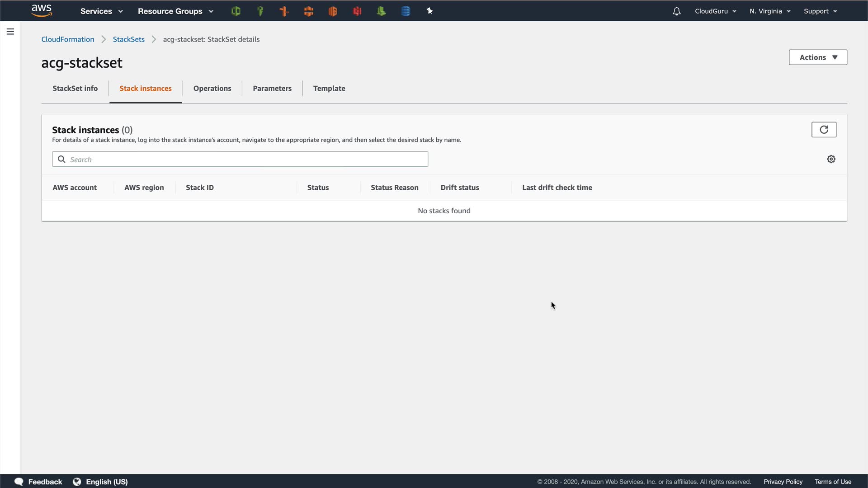Open the blue DynamoDB database shortcut icon
The image size is (868, 488).
[406, 11]
